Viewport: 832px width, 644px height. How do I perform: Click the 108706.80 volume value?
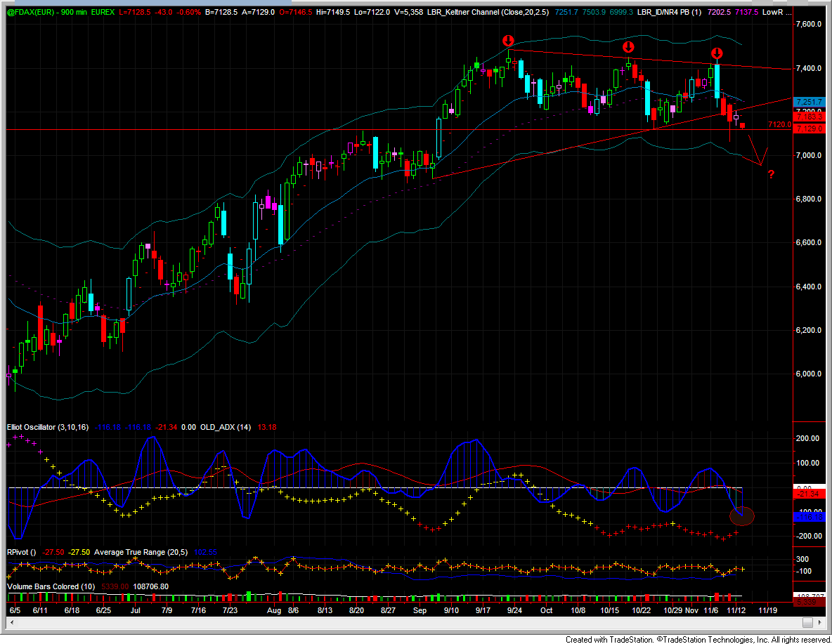click(x=150, y=586)
